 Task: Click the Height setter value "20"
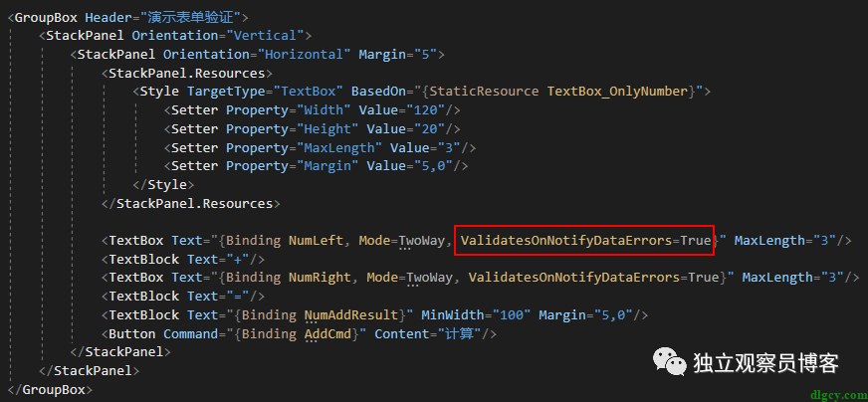[429, 129]
